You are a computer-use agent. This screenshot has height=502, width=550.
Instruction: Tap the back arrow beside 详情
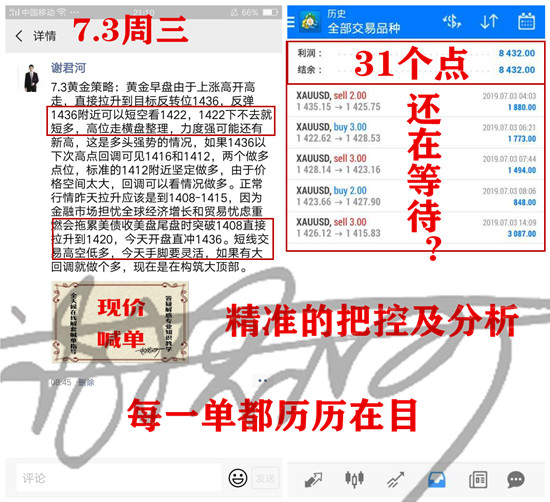[x=19, y=35]
